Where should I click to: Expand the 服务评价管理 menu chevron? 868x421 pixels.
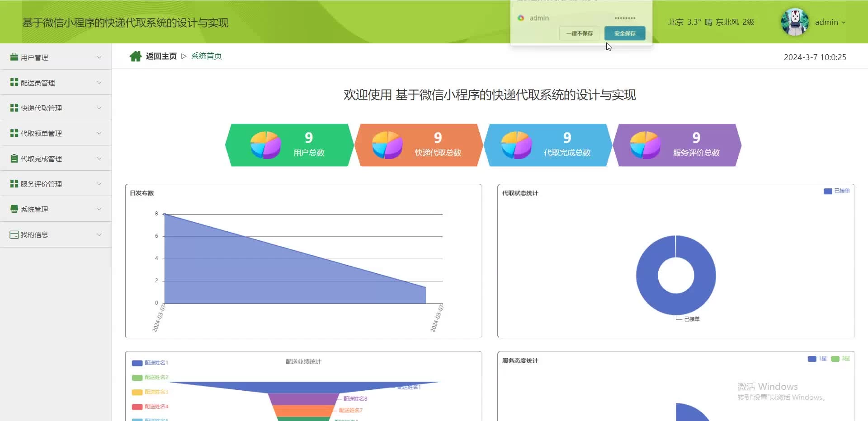click(99, 183)
